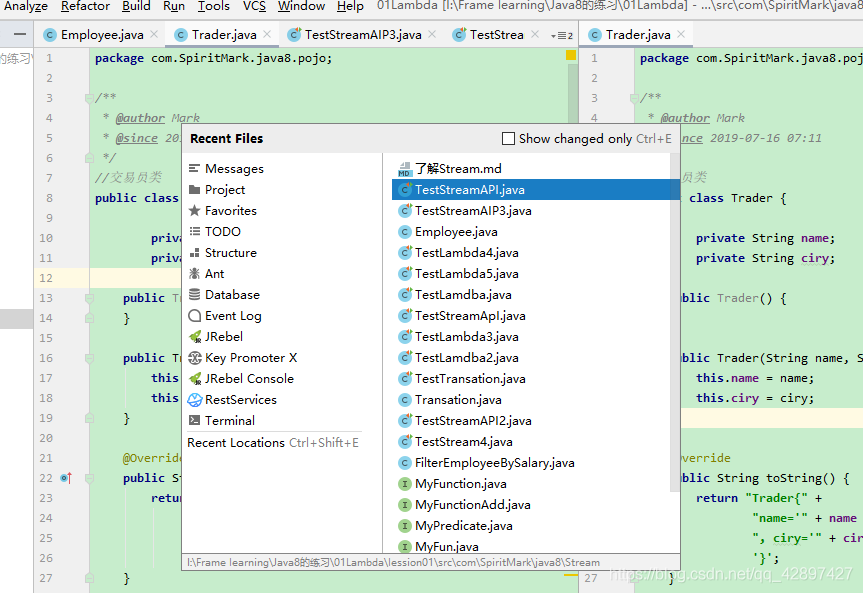Screen dimensions: 863x593
Task: Click the hide panel minus icon
Action: (x=20, y=34)
